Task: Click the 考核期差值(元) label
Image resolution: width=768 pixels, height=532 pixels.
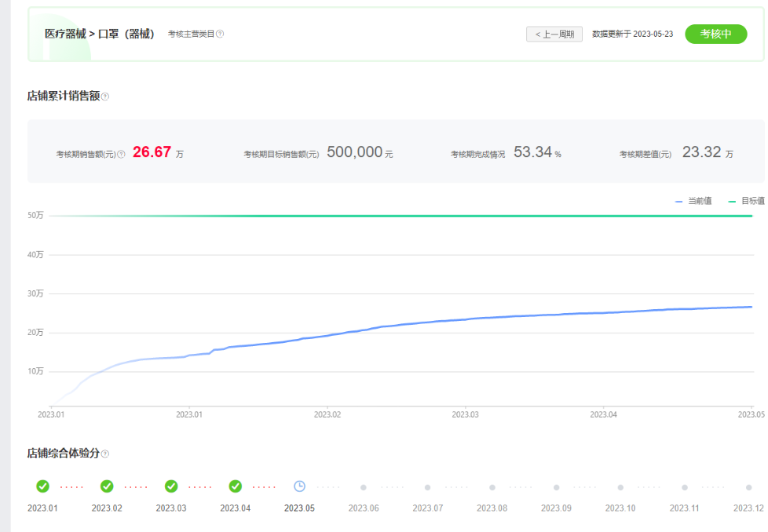Action: 645,154
